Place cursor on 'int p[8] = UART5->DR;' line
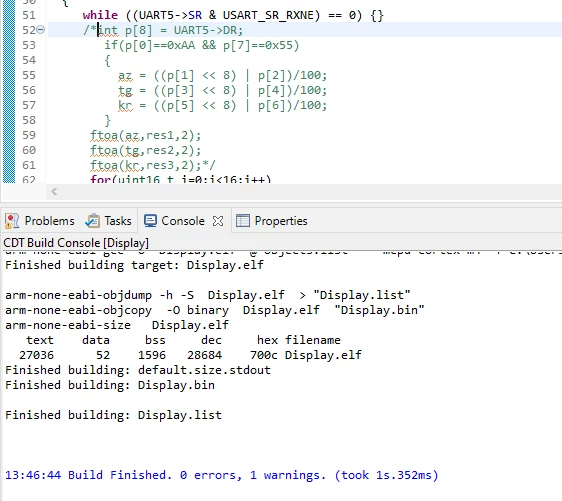This screenshot has width=562, height=501. click(x=163, y=30)
